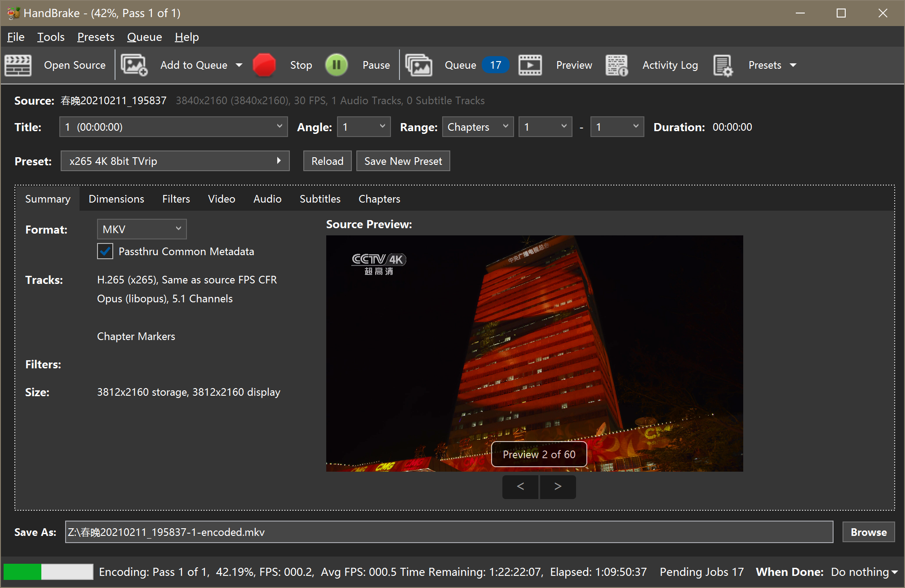The height and width of the screenshot is (588, 905).
Task: Open the Range Chapters dropdown
Action: click(x=478, y=127)
